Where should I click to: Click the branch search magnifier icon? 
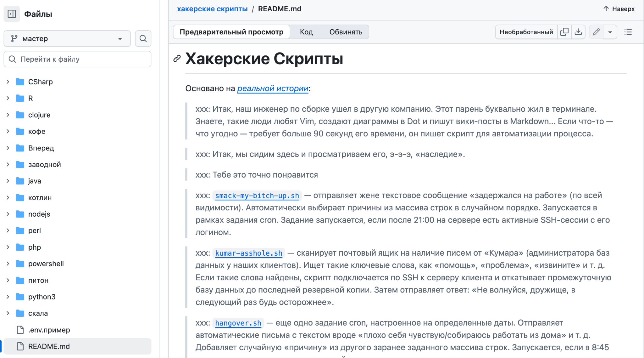pos(143,38)
